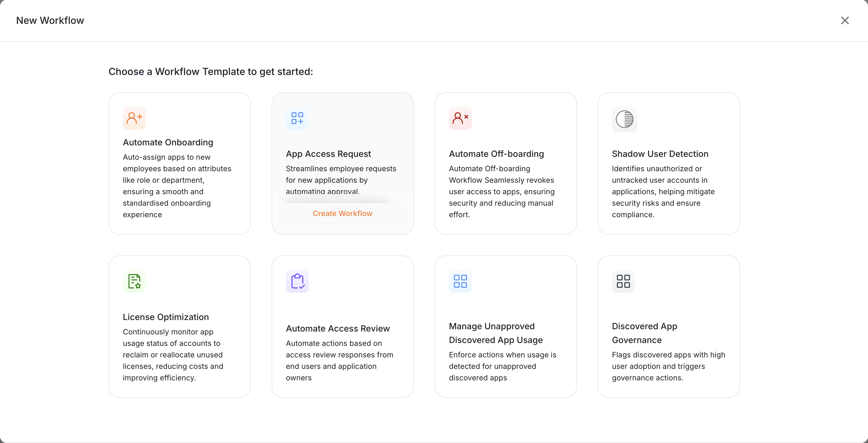The image size is (868, 443).
Task: Click the Choose a Workflow Template heading
Action: click(211, 72)
